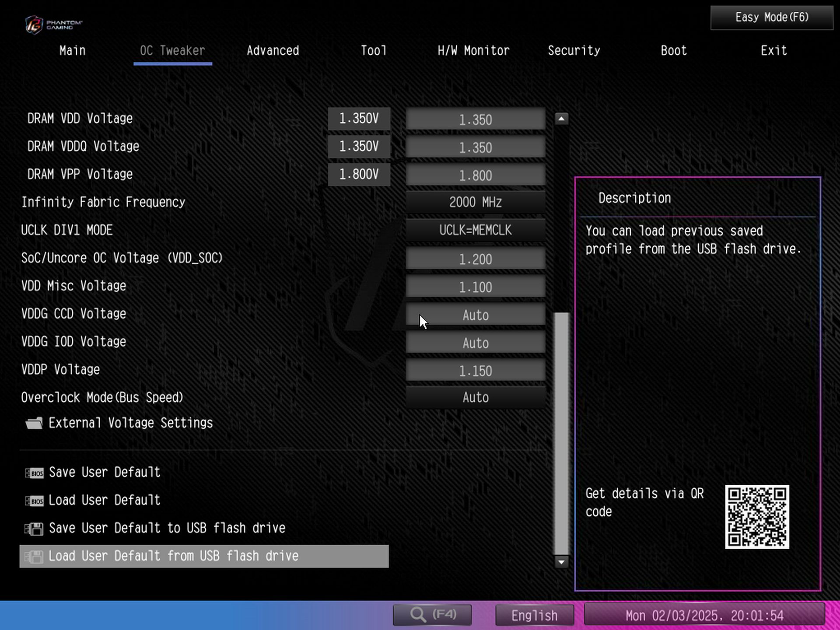
Task: Open the UCLK DIV1 MODE dropdown
Action: pyautogui.click(x=475, y=230)
